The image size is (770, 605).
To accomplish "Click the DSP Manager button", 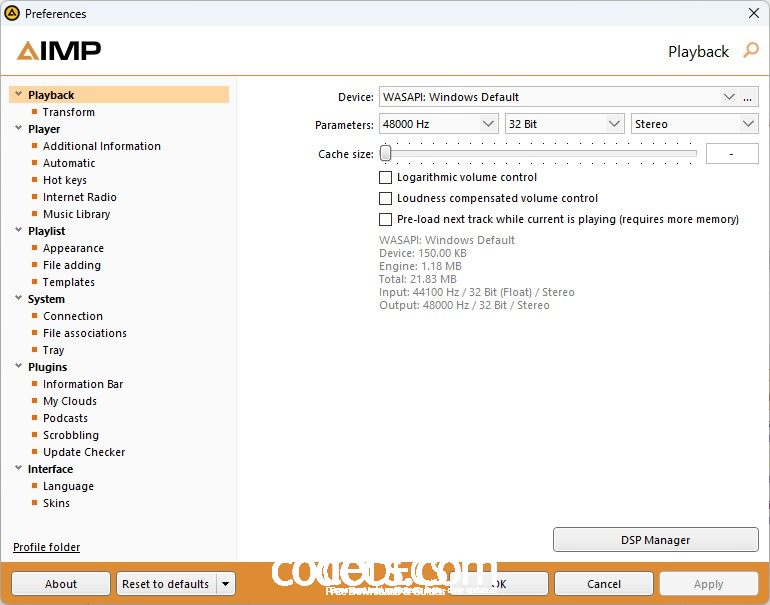I will pos(656,540).
